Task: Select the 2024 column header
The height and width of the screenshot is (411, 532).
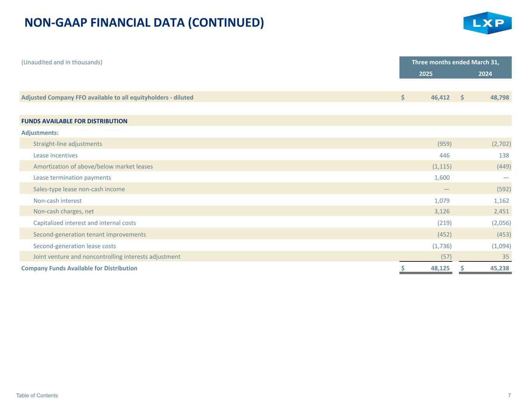Action: pyautogui.click(x=485, y=74)
